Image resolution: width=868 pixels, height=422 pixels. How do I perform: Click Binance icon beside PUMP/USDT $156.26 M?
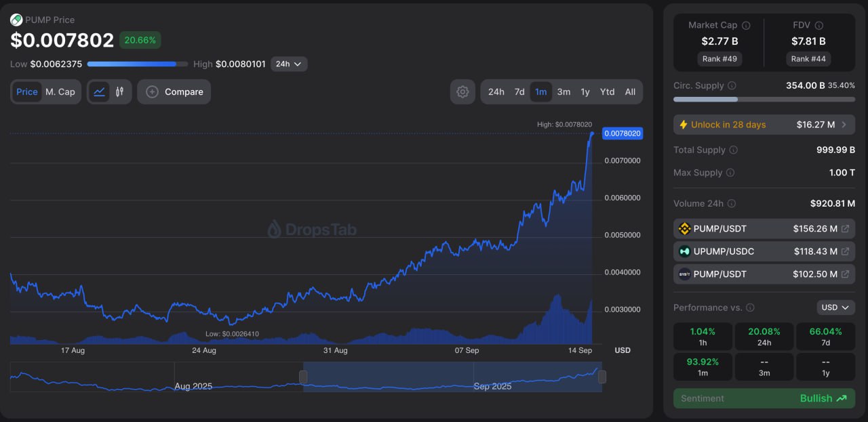pos(684,228)
